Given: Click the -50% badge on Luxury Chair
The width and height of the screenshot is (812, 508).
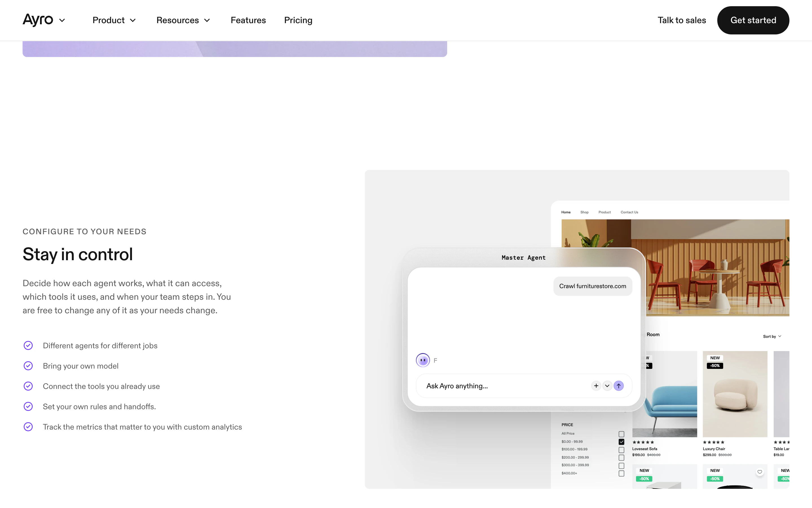Looking at the screenshot, I should (x=715, y=365).
